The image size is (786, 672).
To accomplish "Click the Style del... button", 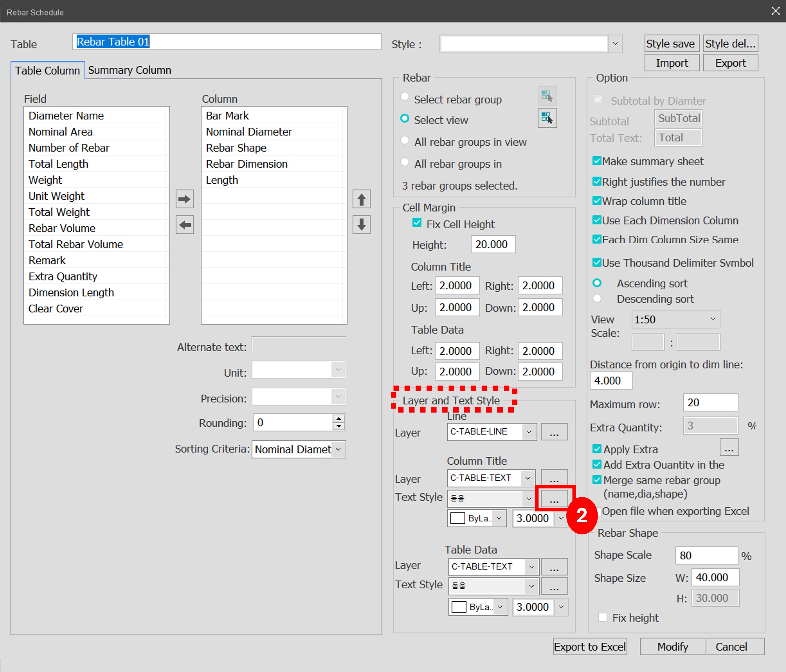I will click(x=731, y=44).
